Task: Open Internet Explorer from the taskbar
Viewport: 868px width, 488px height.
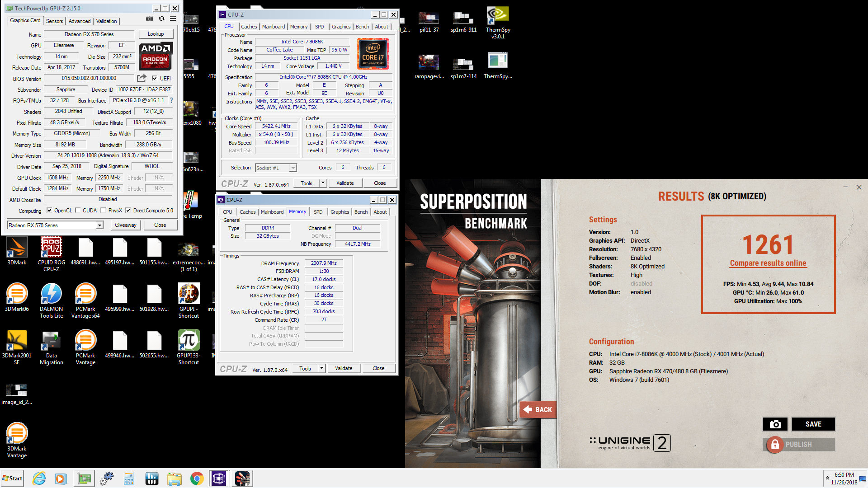Action: point(39,478)
